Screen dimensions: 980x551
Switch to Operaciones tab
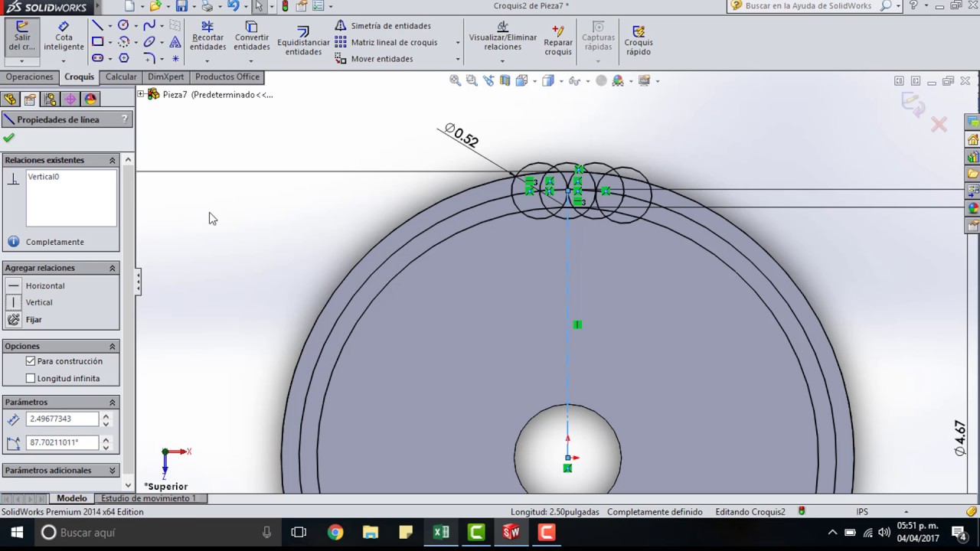pos(30,77)
